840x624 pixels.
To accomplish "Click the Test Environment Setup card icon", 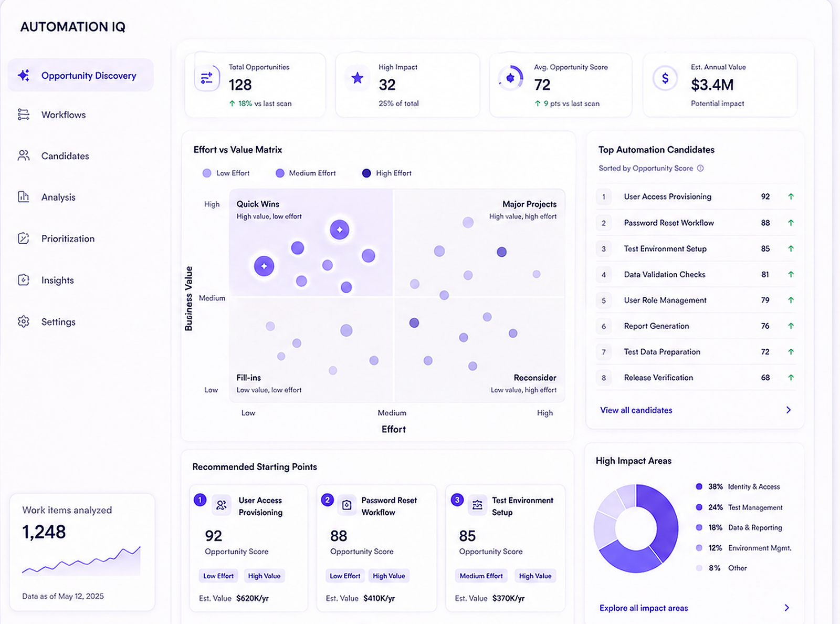I will 477,505.
